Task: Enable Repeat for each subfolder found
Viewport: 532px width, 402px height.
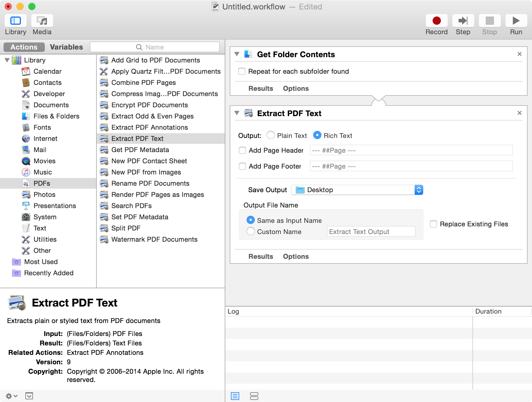Action: 242,71
